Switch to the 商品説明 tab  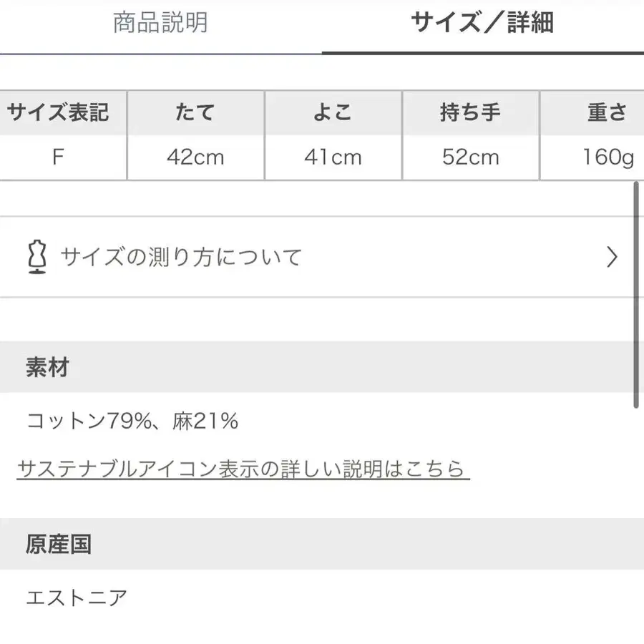click(x=159, y=24)
